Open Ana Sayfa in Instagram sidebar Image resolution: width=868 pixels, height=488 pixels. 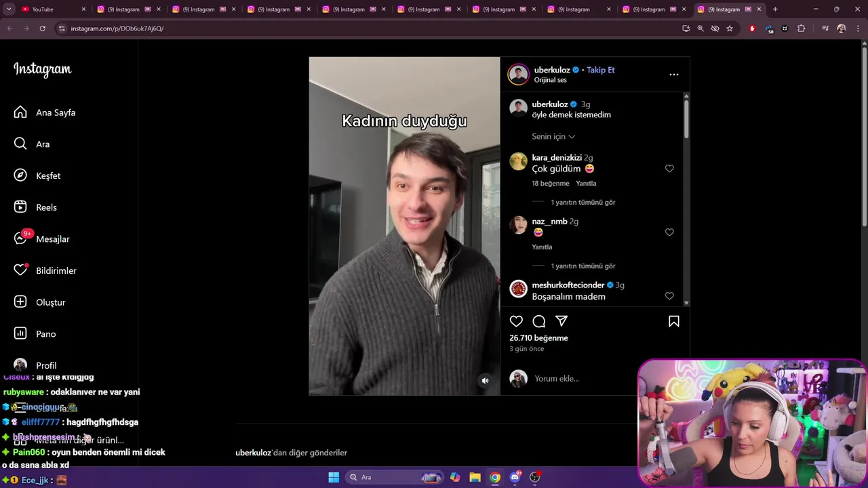(x=45, y=113)
